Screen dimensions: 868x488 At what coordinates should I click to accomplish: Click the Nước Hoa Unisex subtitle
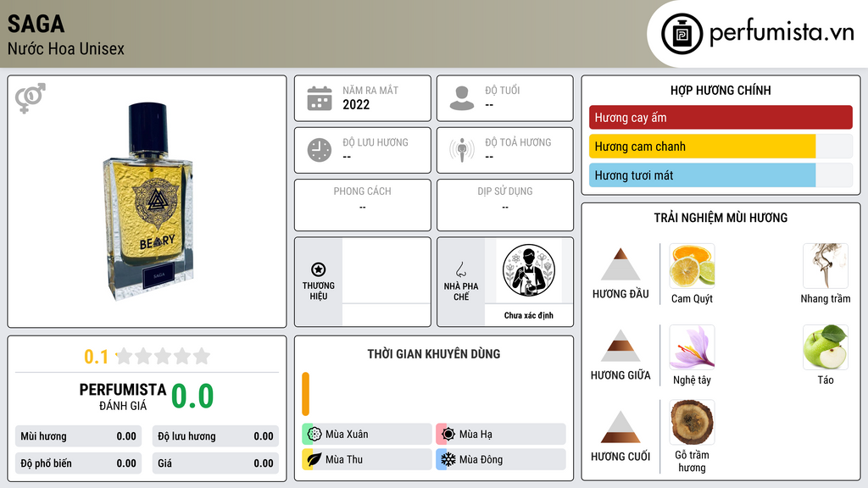click(66, 49)
